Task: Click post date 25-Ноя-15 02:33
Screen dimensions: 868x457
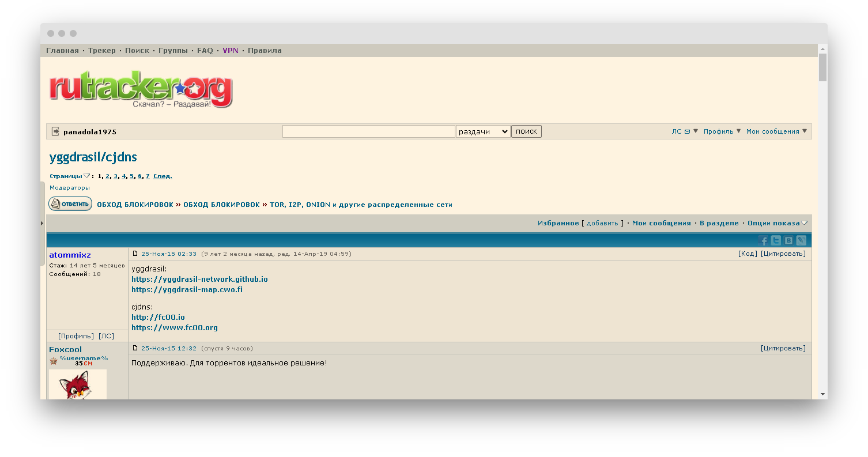Action: (x=169, y=254)
